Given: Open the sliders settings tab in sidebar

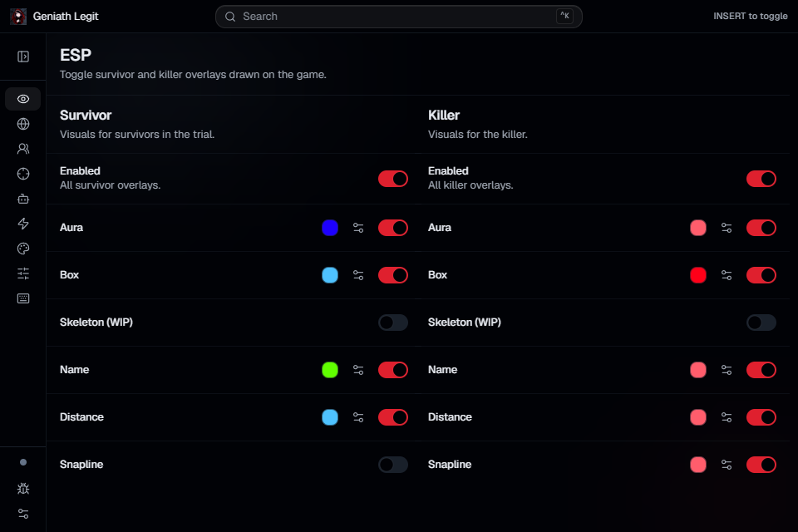Looking at the screenshot, I should (x=23, y=273).
